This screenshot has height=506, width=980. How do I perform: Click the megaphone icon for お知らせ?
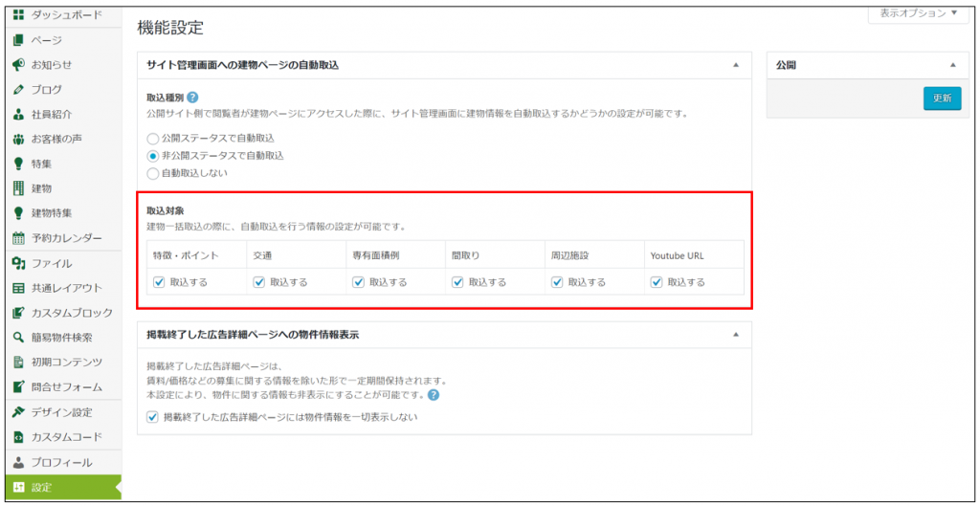coord(18,65)
